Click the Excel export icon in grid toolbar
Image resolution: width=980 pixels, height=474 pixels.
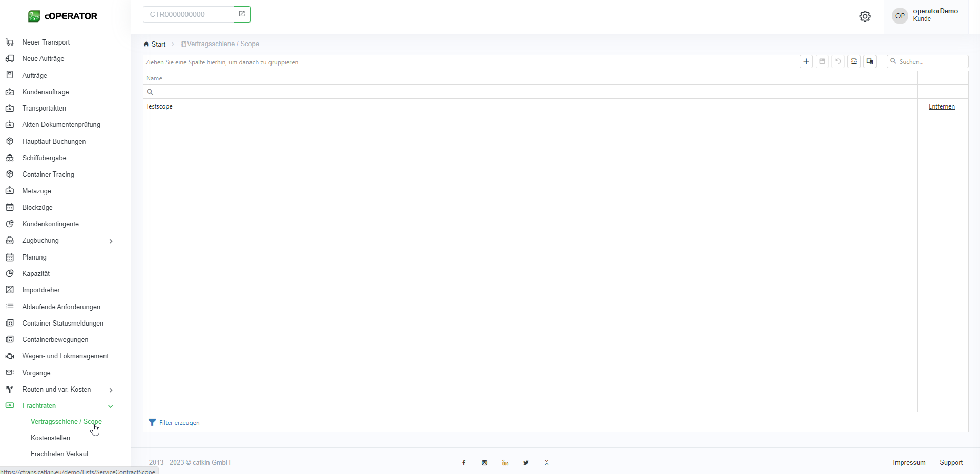(854, 61)
